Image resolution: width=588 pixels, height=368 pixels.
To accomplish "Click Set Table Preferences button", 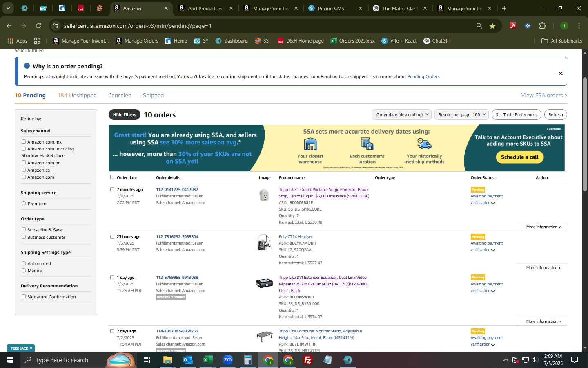I will click(517, 114).
